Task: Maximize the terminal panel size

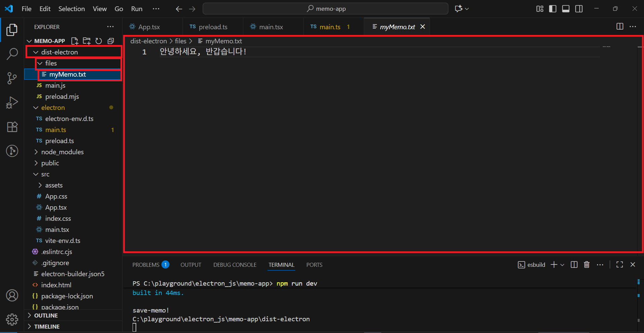Action: pyautogui.click(x=620, y=265)
